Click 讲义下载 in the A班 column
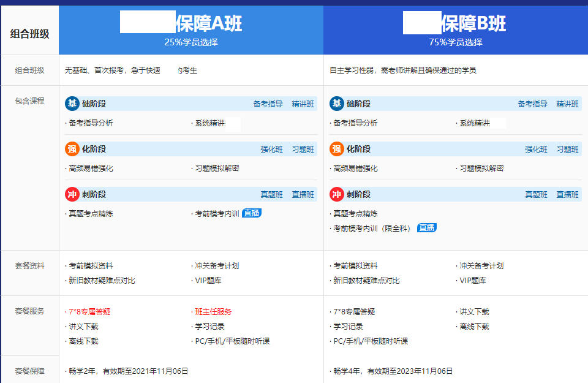The height and width of the screenshot is (383, 588). click(x=84, y=327)
